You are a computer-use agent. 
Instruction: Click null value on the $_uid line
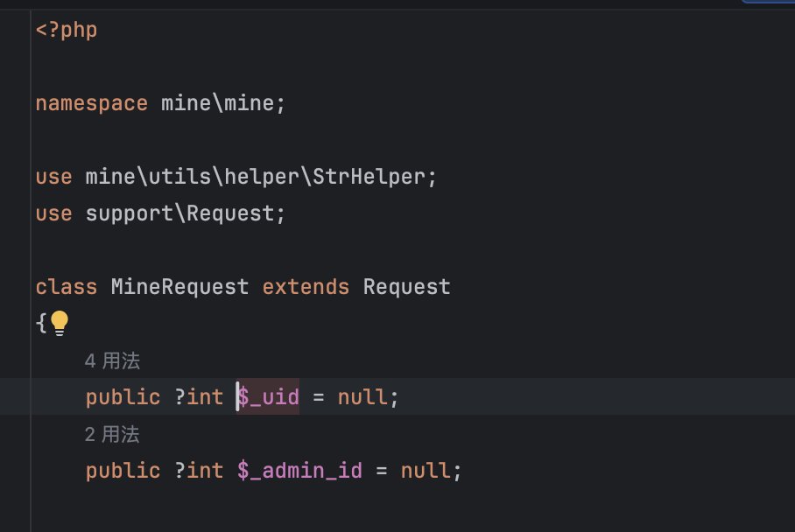pos(362,396)
